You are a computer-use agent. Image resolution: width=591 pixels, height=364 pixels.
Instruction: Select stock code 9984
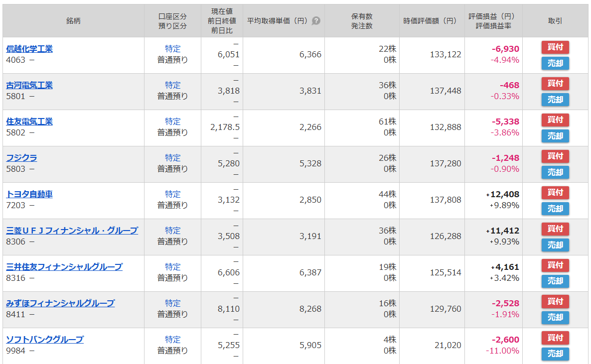(x=16, y=351)
